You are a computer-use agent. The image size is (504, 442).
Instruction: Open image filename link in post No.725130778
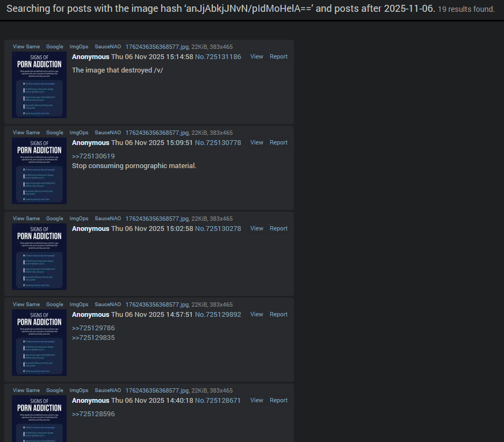(157, 133)
